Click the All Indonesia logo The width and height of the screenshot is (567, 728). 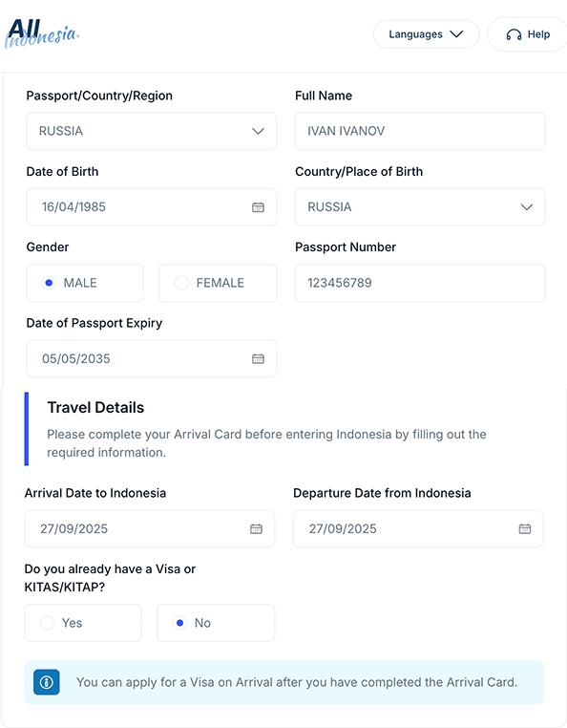(42, 33)
